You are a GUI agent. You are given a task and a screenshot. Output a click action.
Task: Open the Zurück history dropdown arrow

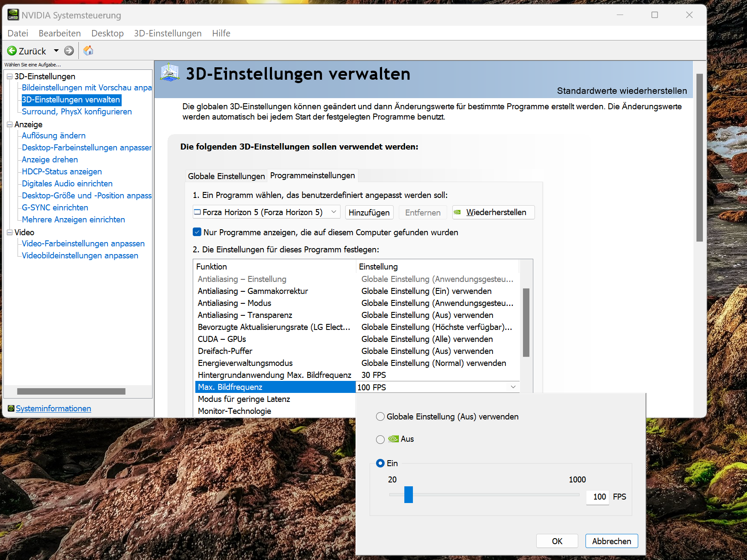[x=56, y=51]
